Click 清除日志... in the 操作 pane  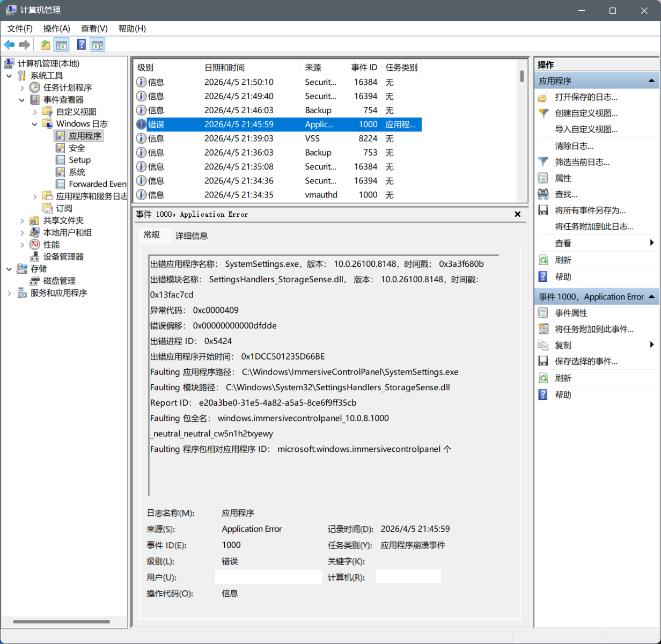[x=574, y=146]
